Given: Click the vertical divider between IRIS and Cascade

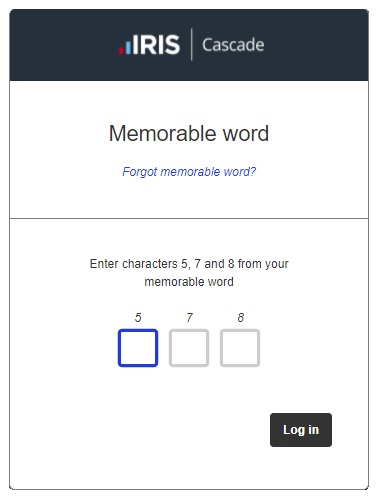Looking at the screenshot, I should click(191, 45).
